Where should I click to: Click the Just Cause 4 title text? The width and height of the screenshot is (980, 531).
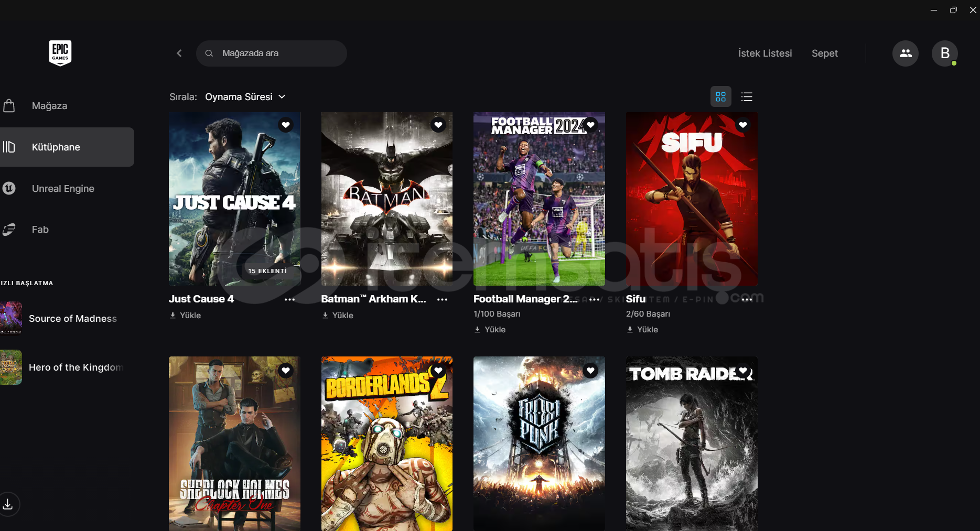coord(201,299)
